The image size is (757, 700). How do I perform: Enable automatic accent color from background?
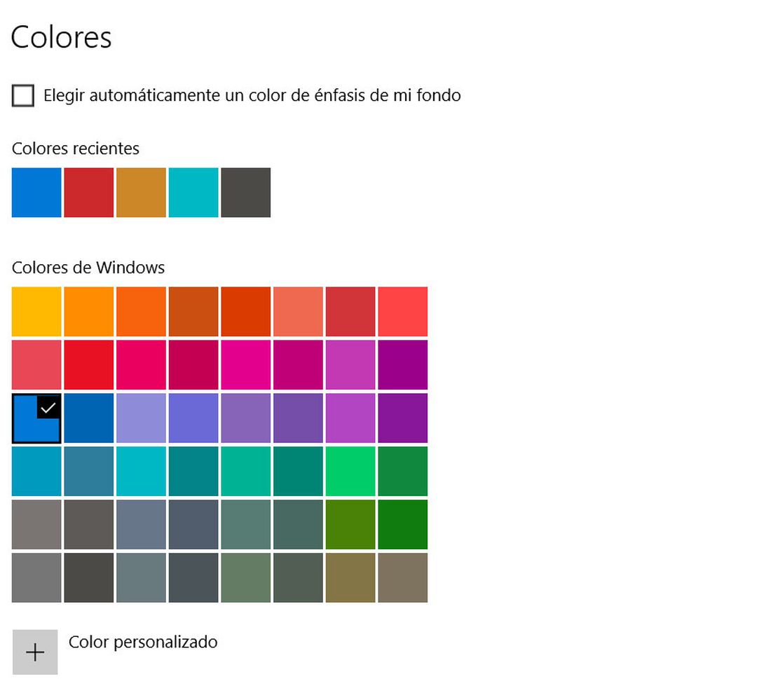pos(23,95)
